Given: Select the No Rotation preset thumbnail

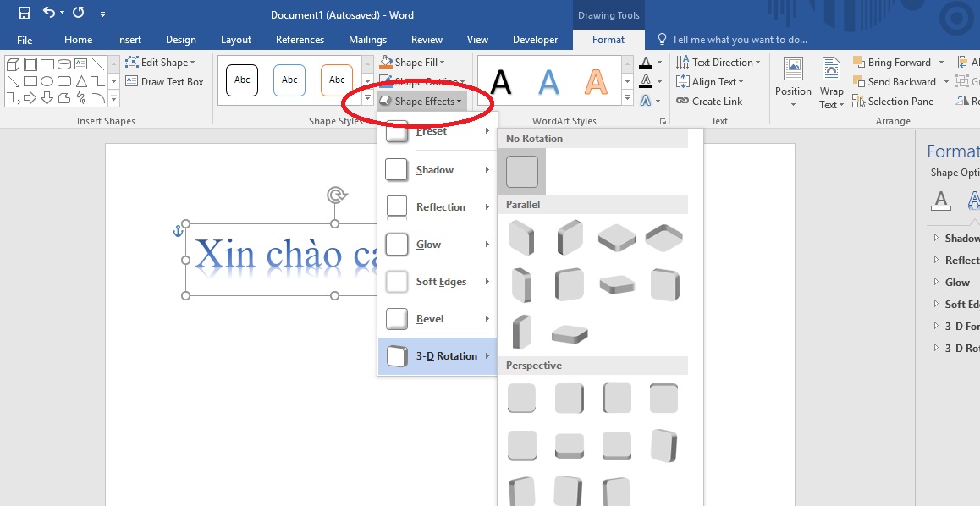Looking at the screenshot, I should click(x=522, y=172).
